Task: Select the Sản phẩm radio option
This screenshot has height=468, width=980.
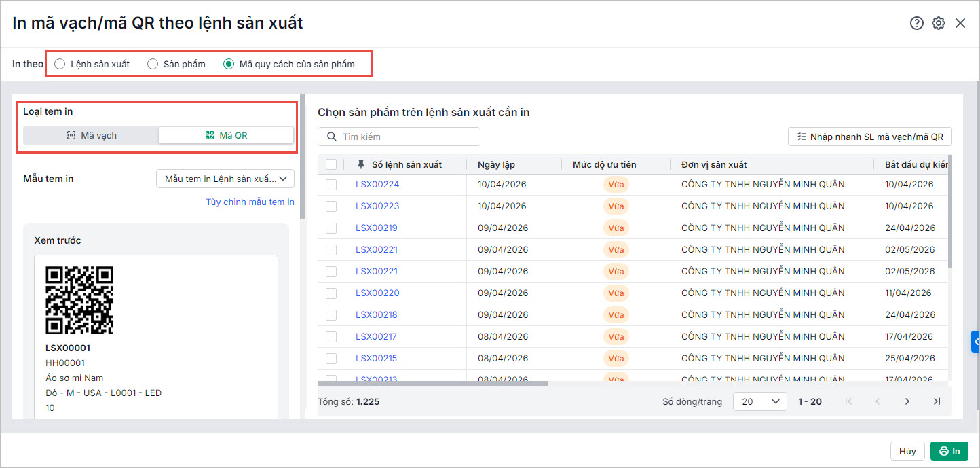Action: pyautogui.click(x=153, y=64)
